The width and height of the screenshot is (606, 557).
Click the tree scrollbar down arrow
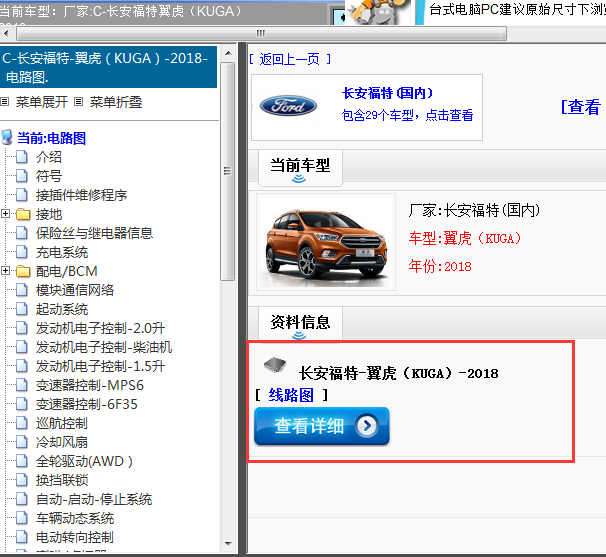coord(228,544)
